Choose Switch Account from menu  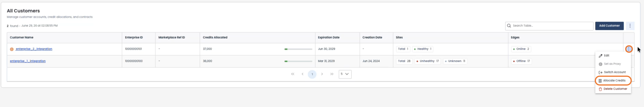coord(613,72)
